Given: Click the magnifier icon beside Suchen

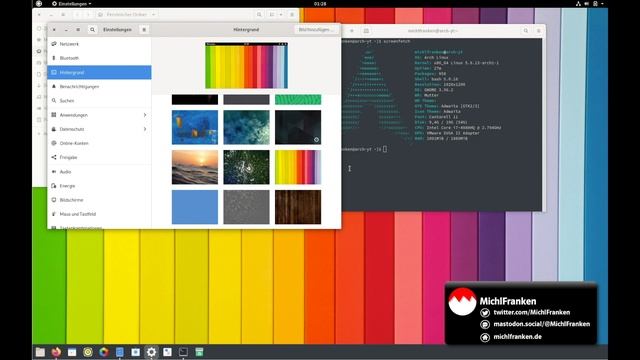Looking at the screenshot, I should [54, 100].
